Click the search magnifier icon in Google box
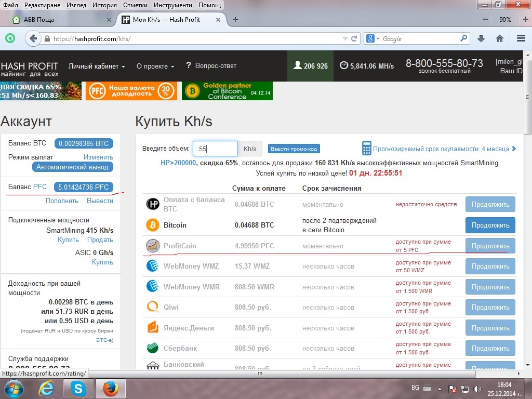 (463, 38)
